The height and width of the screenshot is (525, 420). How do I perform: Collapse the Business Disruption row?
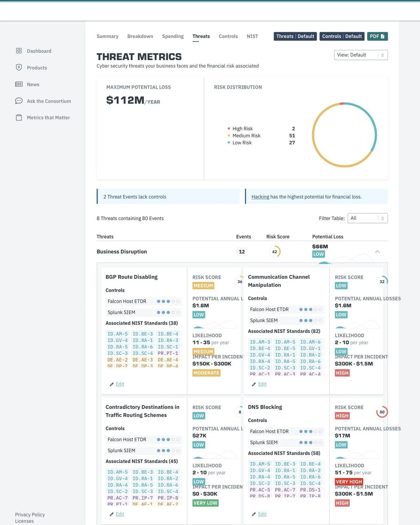(x=377, y=252)
